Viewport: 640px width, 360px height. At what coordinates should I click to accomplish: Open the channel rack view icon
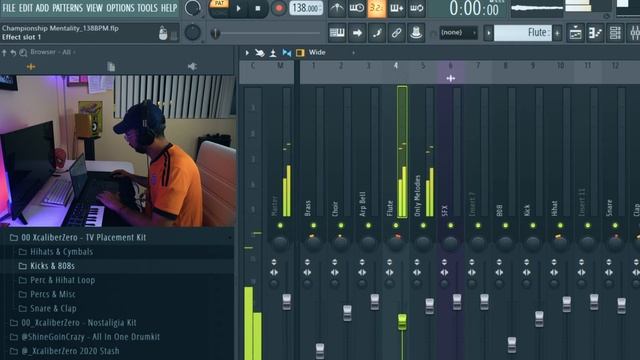click(615, 33)
